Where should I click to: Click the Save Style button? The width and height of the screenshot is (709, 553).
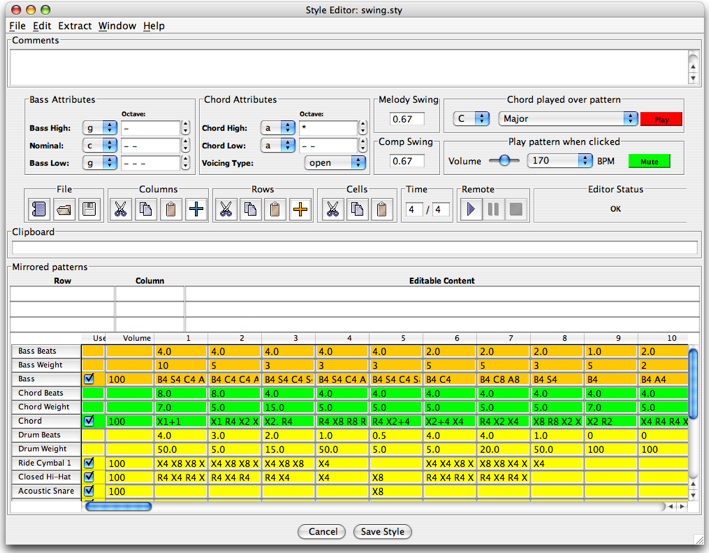click(x=382, y=532)
